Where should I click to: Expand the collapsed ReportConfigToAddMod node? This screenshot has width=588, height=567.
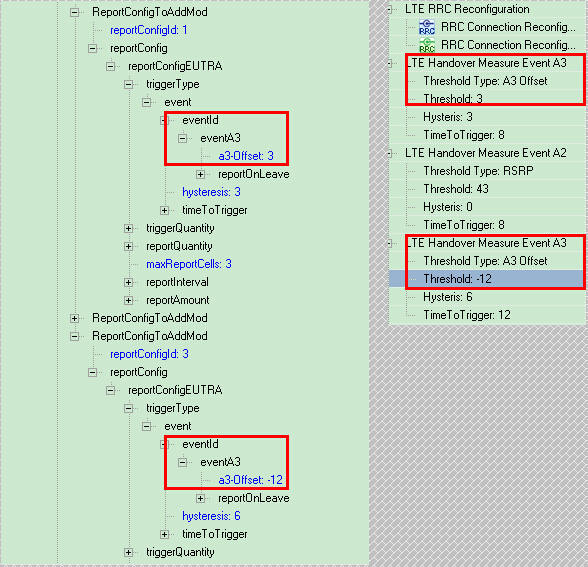(75, 318)
